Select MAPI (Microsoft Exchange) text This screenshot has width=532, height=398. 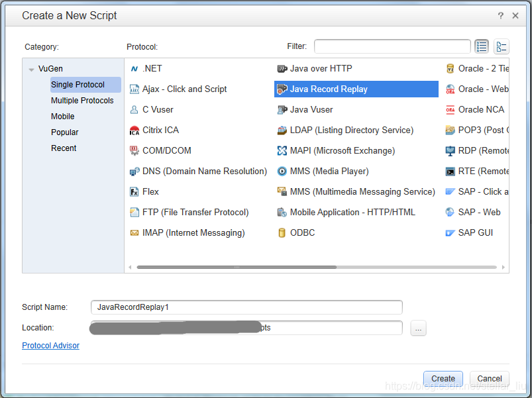pyautogui.click(x=343, y=151)
